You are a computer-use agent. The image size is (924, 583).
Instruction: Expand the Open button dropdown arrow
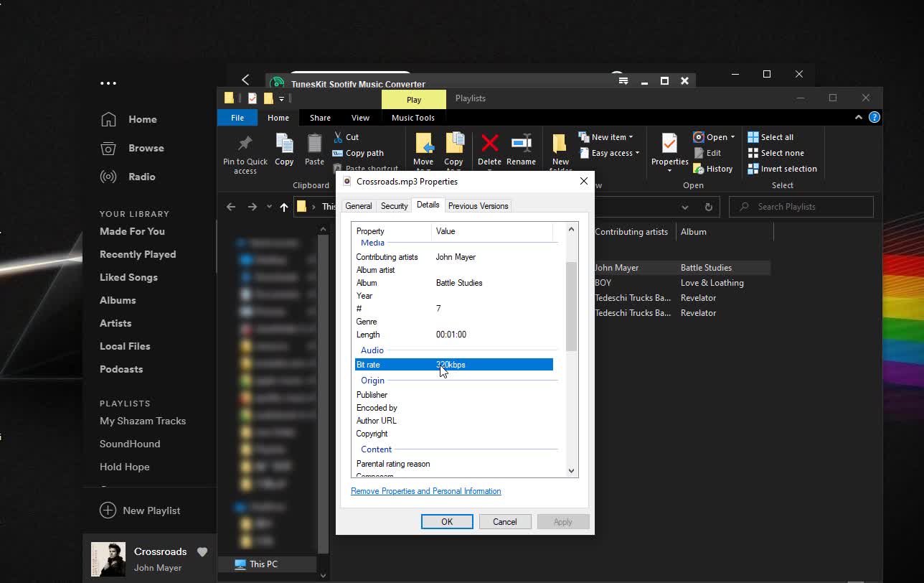coord(732,137)
